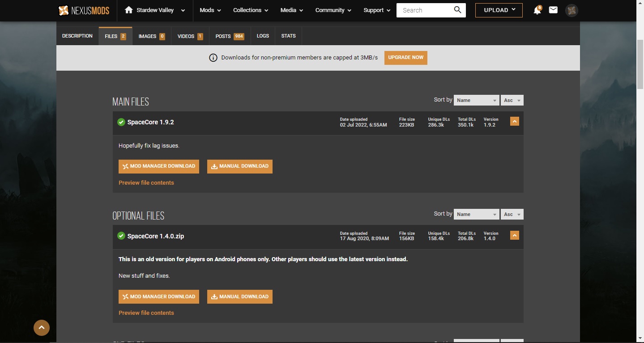Expand the Media menu
The image size is (644, 343).
292,10
